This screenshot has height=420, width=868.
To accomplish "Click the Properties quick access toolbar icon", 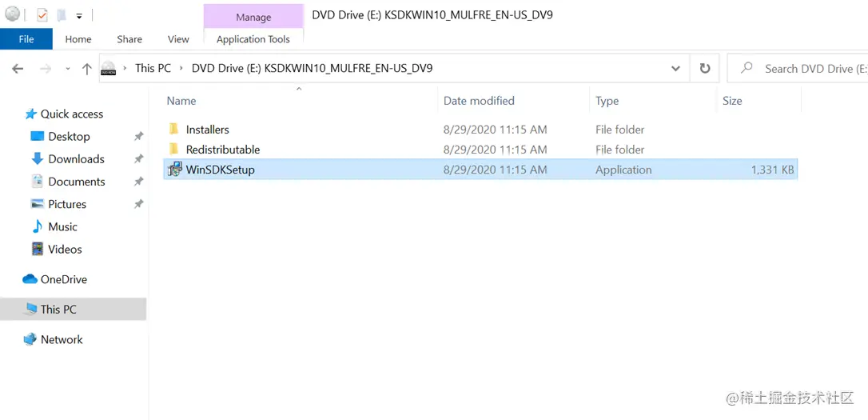I will click(42, 15).
